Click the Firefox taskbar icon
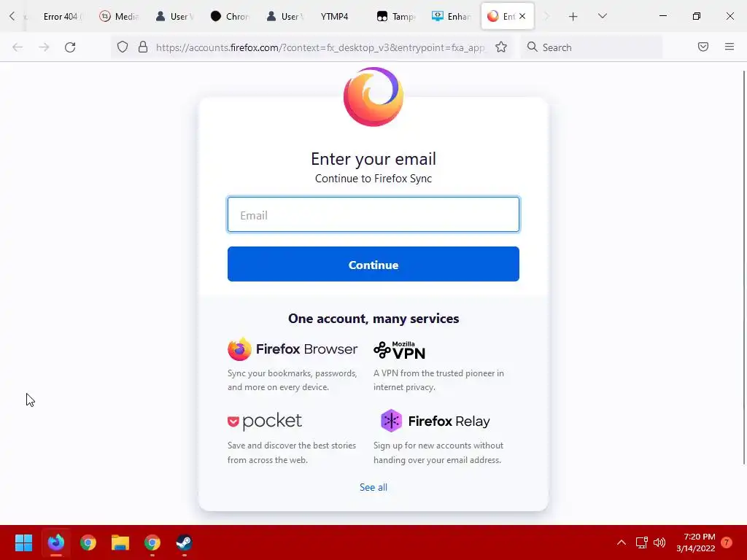The height and width of the screenshot is (560, 747). (55, 542)
